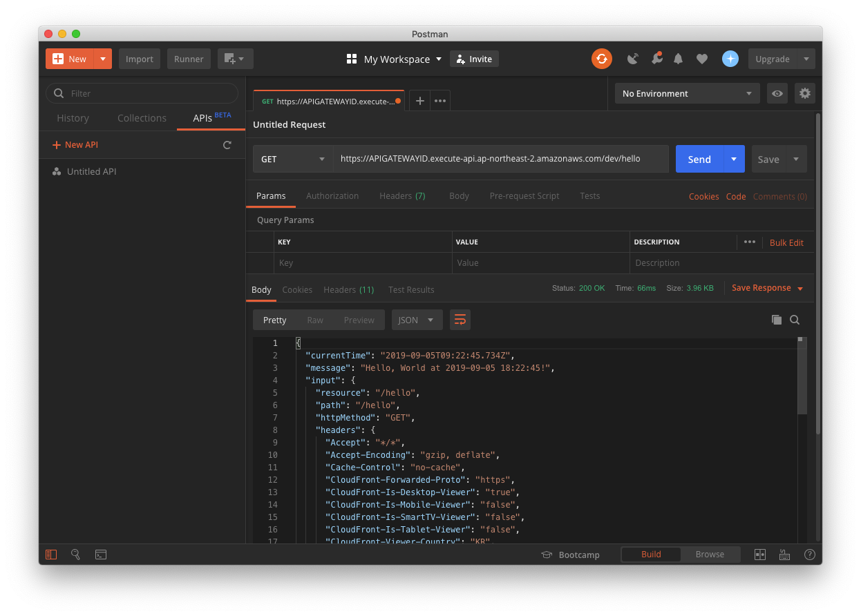861x616 pixels.
Task: Open the Upgrade dropdown arrow
Action: pos(806,59)
